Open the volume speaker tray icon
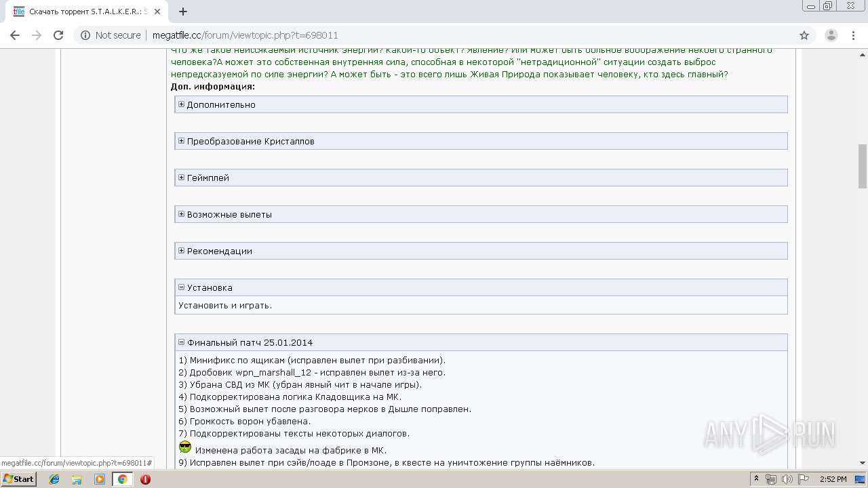Viewport: 868px width, 488px height. pyautogui.click(x=787, y=479)
